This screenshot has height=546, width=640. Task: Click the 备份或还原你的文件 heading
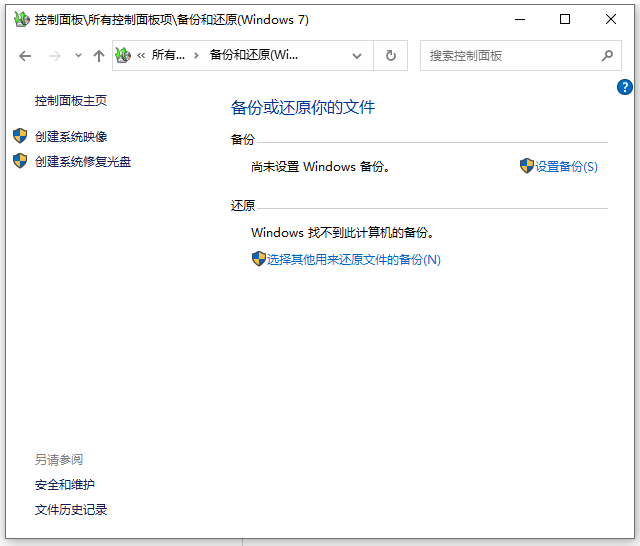[303, 107]
